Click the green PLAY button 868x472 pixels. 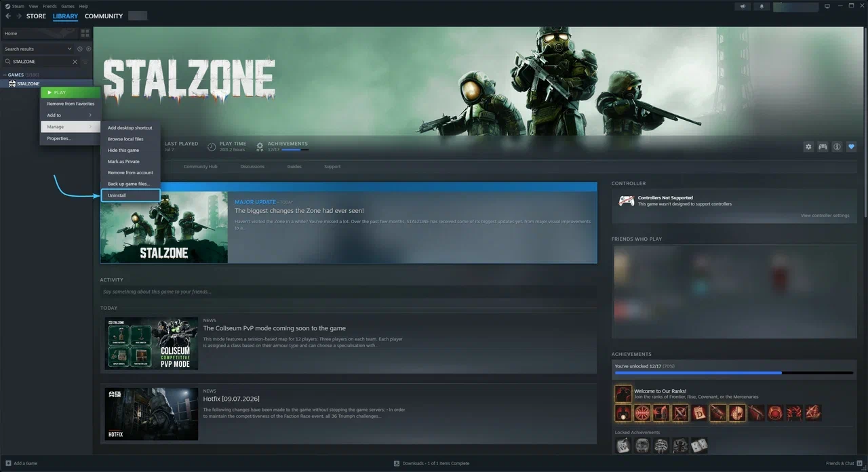(71, 92)
